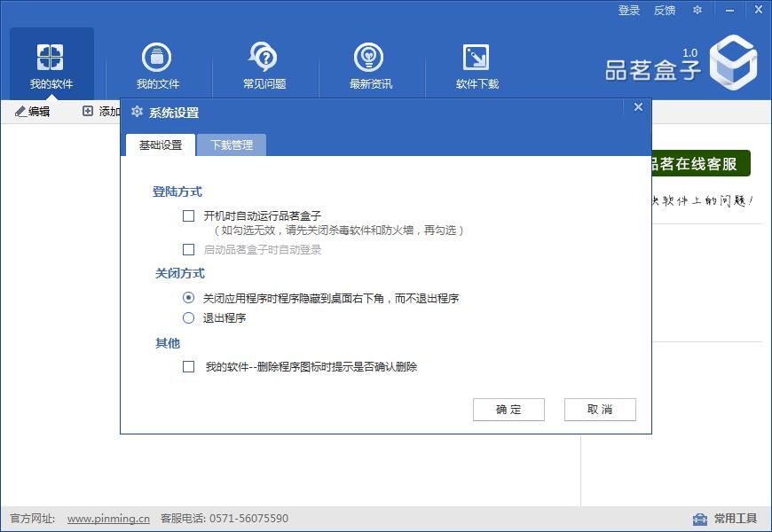Toggle 启动品茗盒子时自动登录
772x532 pixels.
click(x=189, y=251)
